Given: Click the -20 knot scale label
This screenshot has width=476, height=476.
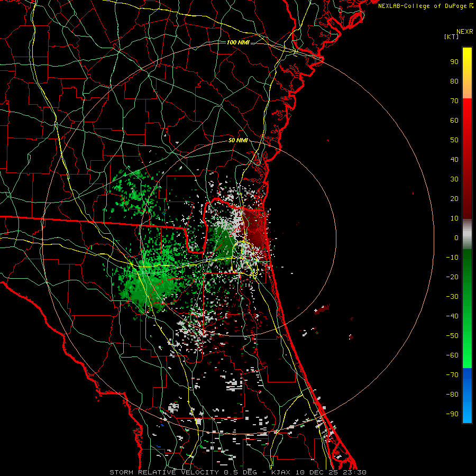Looking at the screenshot, I should 452,277.
